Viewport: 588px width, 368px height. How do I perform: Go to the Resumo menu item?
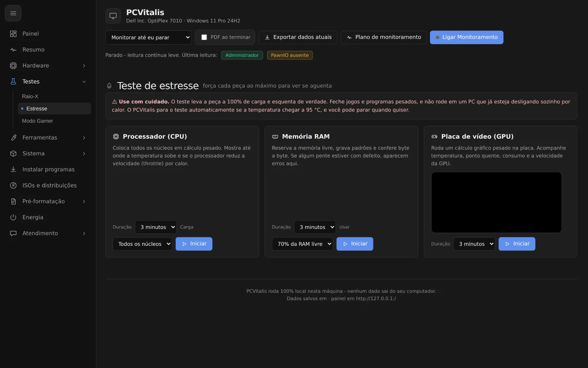(48, 50)
